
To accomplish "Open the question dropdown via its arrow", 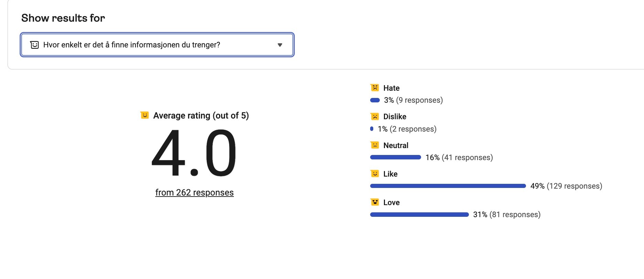I will point(280,45).
